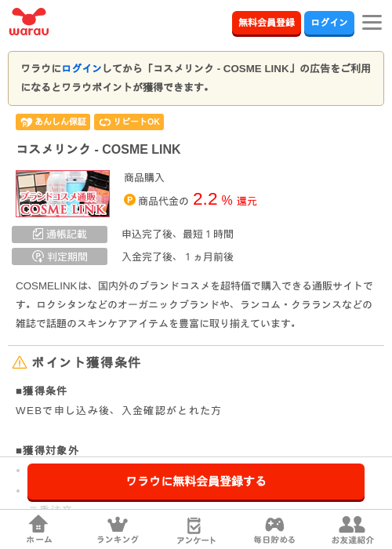Tap the 無料会員登録 button
Screen dimensions: 392x549
[267, 23]
